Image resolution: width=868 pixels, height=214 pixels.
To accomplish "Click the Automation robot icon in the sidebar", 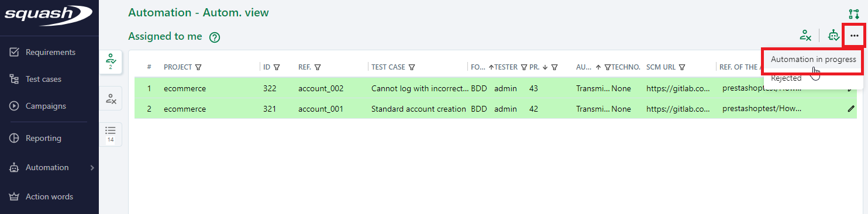I will pyautogui.click(x=15, y=168).
